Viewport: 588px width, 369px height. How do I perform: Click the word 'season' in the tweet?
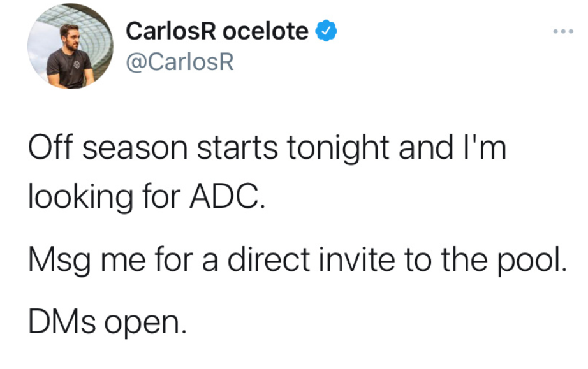pyautogui.click(x=135, y=150)
